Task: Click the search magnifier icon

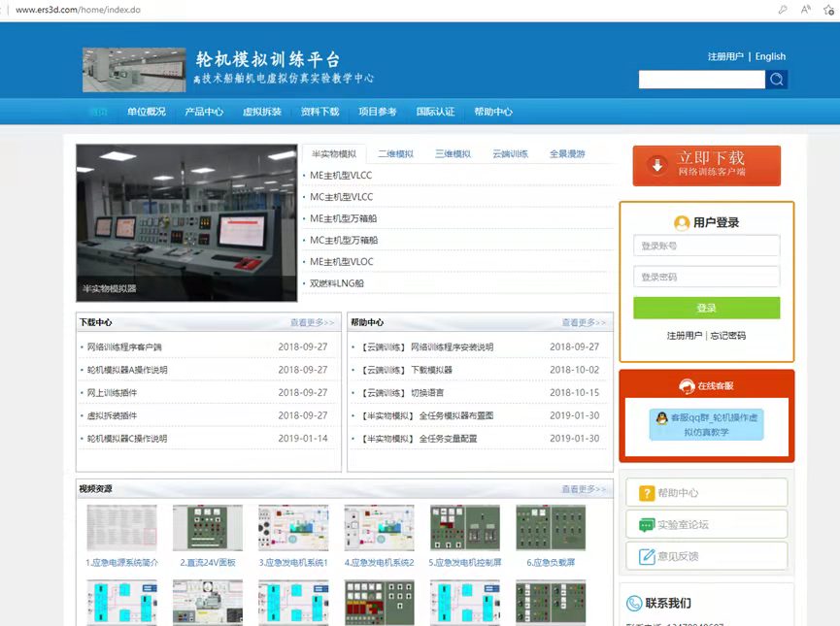Action: pos(776,80)
